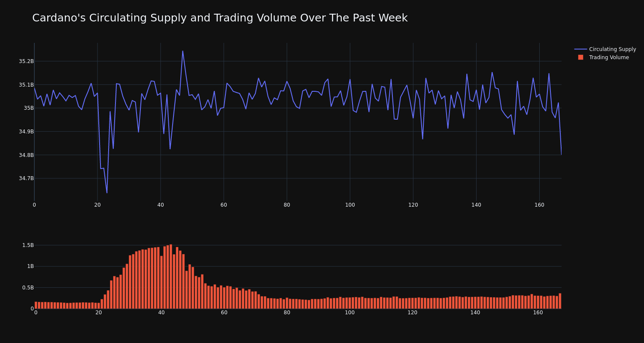Screen dimensions: 644x343
Task: Click the 35.2B y-axis label
Action: pyautogui.click(x=26, y=61)
